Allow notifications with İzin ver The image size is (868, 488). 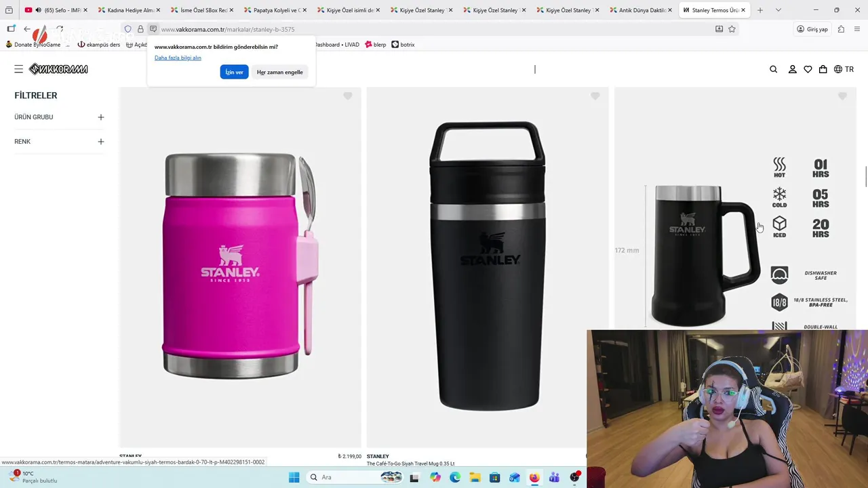pyautogui.click(x=234, y=72)
